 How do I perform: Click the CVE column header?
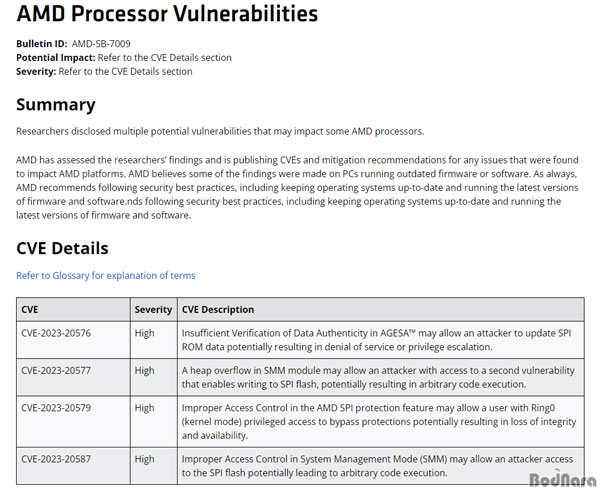(x=29, y=309)
